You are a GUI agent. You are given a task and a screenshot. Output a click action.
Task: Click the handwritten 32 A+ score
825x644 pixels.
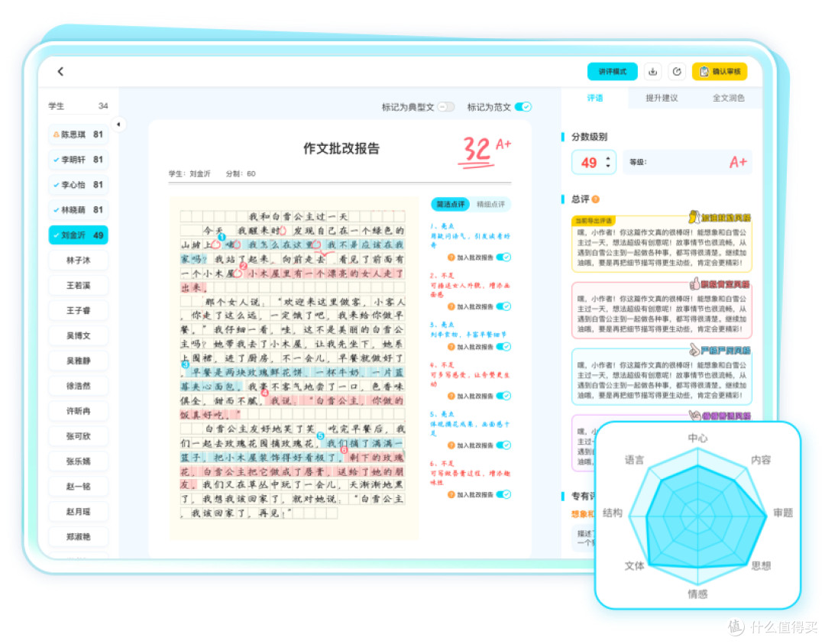(x=485, y=151)
